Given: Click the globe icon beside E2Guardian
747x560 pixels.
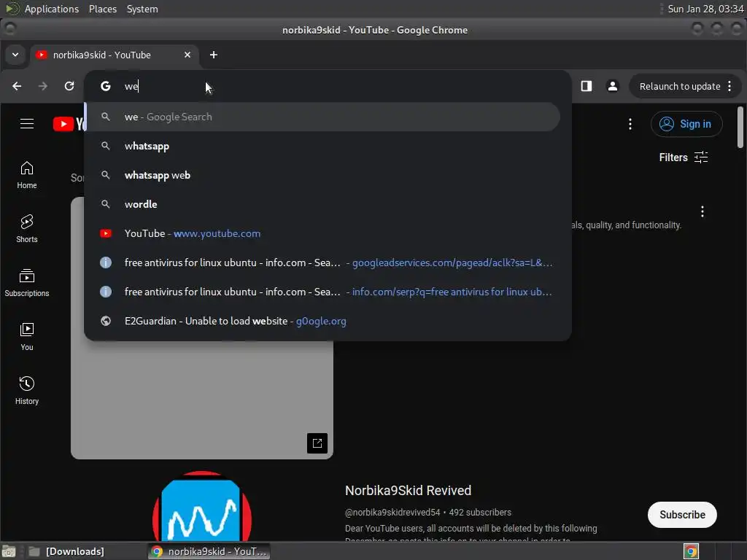Looking at the screenshot, I should point(106,321).
